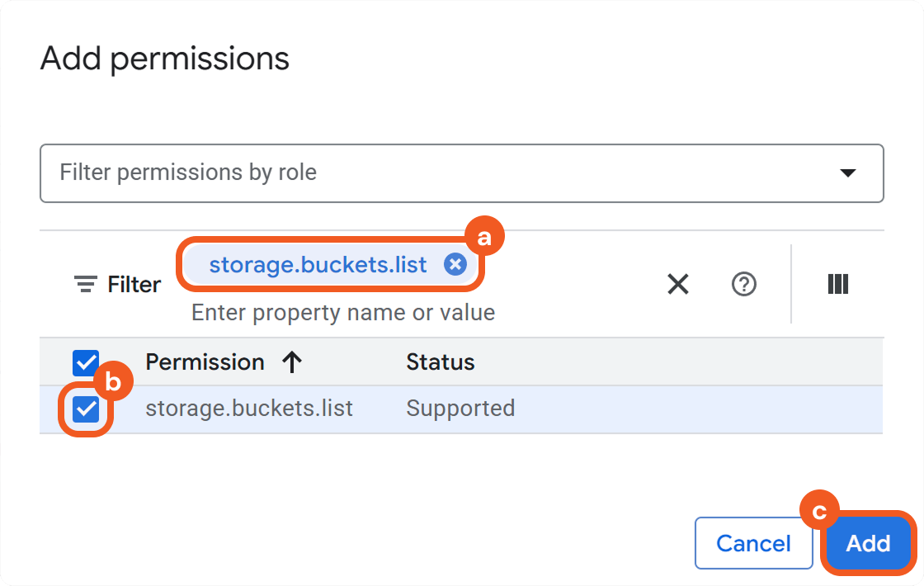The height and width of the screenshot is (586, 924).
Task: Click the Supported status cell
Action: [x=460, y=409]
